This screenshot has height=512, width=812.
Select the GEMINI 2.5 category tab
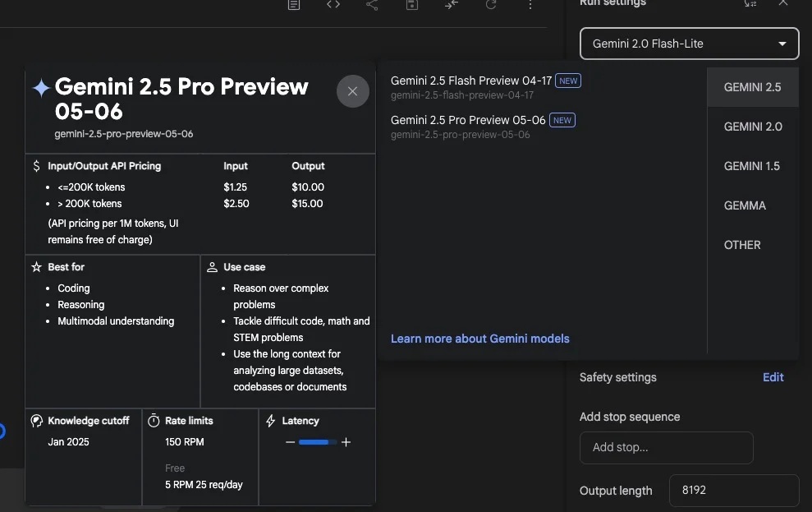[x=752, y=87]
